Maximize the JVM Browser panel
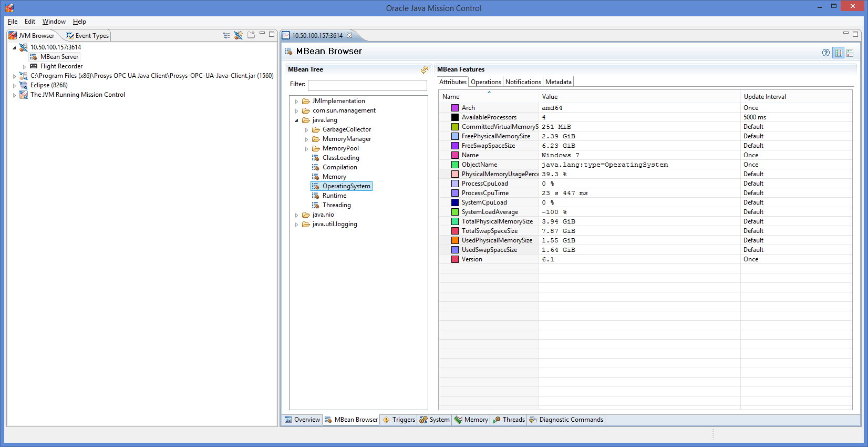 point(272,34)
